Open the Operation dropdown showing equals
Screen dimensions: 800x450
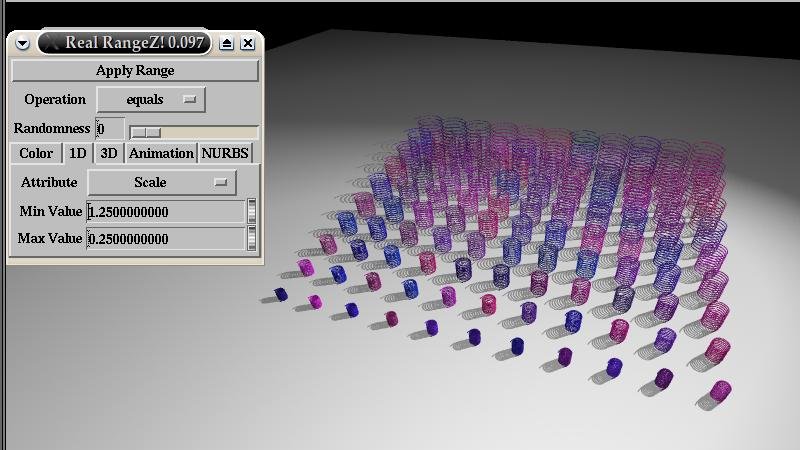(151, 99)
